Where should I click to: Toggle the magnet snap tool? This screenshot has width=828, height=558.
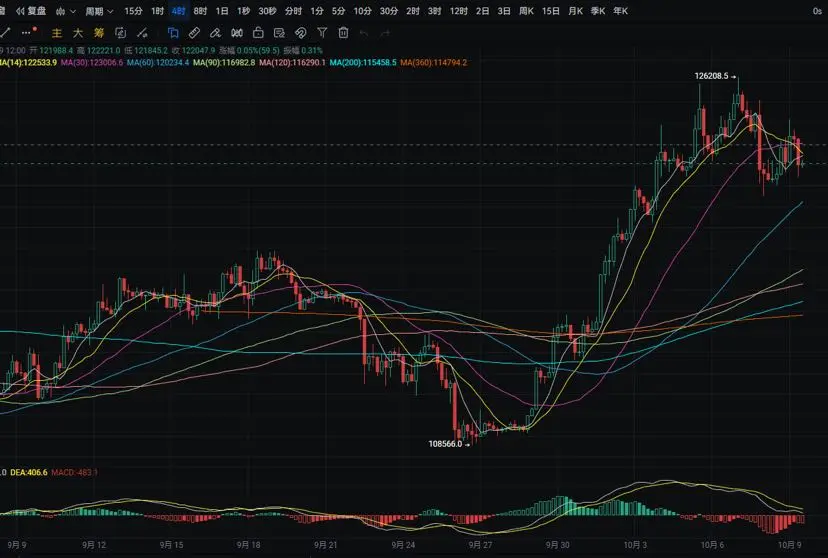pyautogui.click(x=300, y=33)
